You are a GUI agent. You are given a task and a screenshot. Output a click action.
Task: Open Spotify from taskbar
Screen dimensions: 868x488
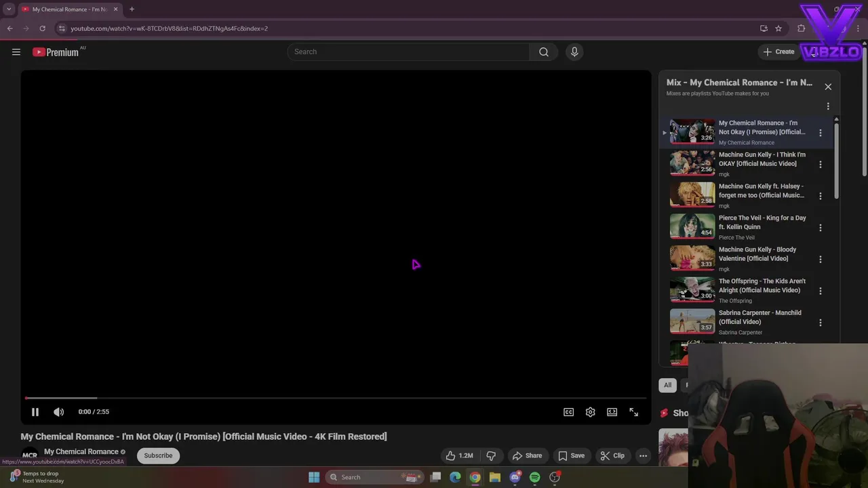click(534, 477)
